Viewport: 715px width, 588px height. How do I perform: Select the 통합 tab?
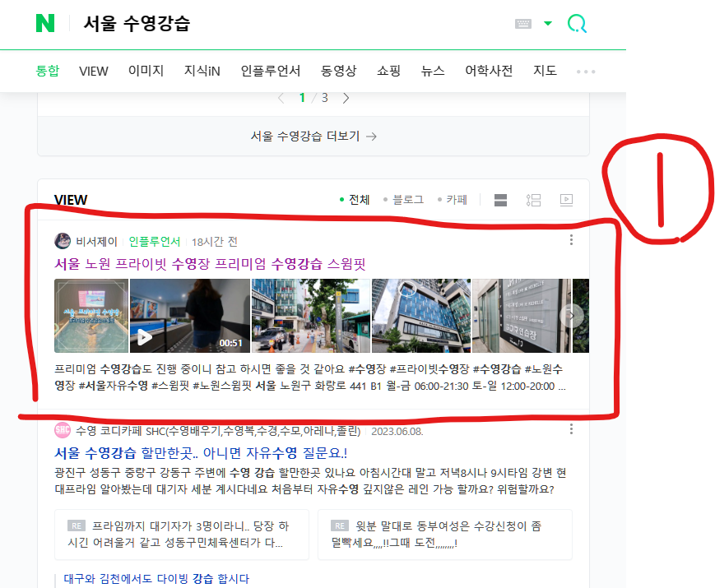[48, 71]
